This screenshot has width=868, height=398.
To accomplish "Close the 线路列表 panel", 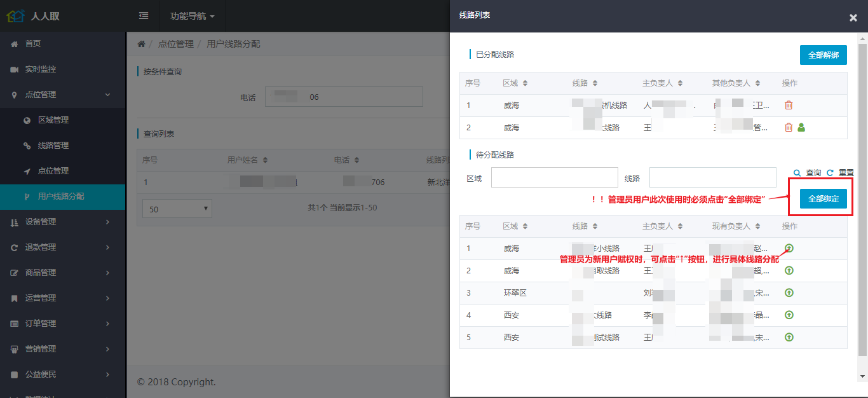I will 853,18.
